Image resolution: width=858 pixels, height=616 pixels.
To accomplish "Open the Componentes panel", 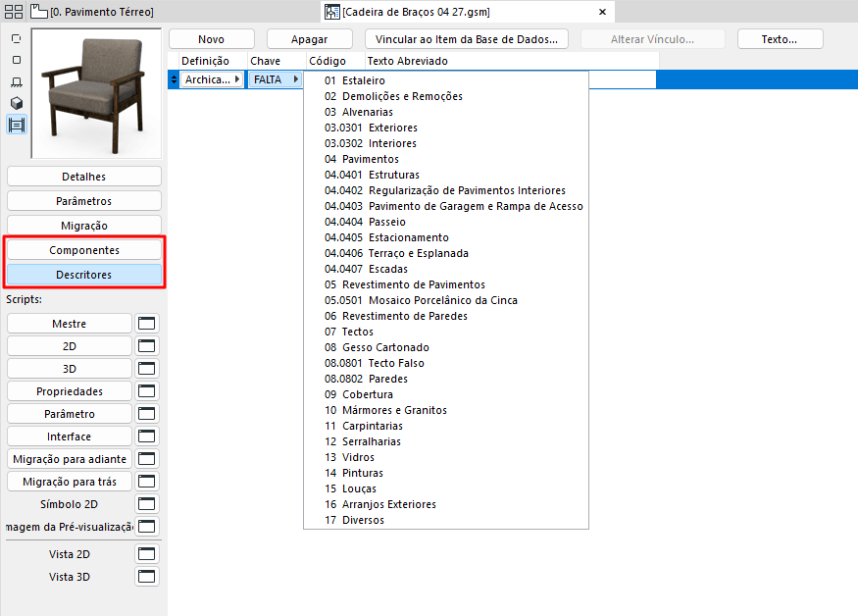I will (84, 250).
